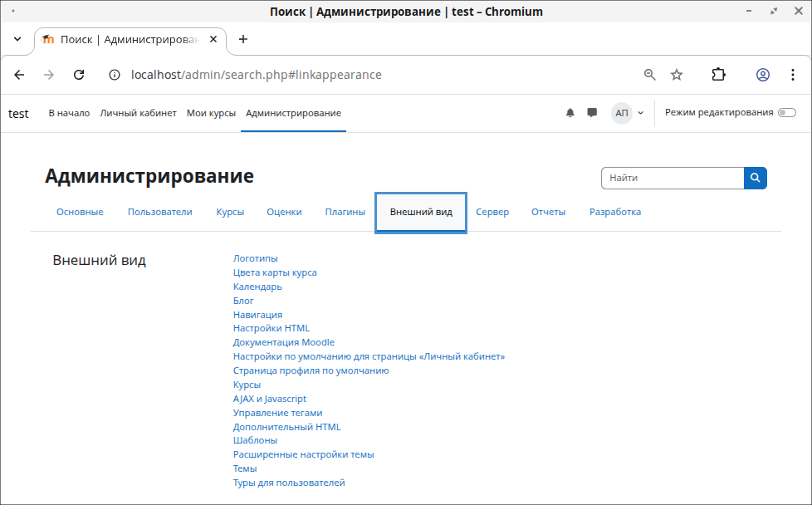Open the Сервер tab
812x505 pixels.
pyautogui.click(x=492, y=212)
